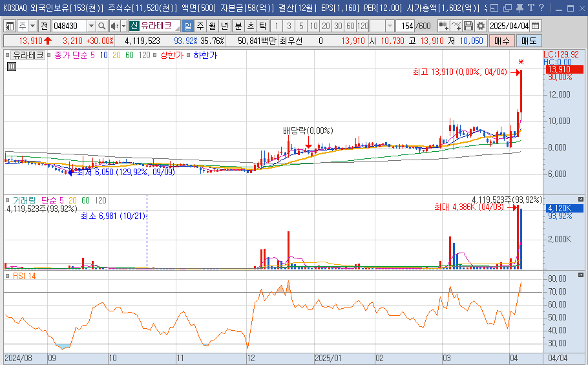588x365 pixels.
Task: Open the calendar date picker icon
Action: (x=536, y=26)
